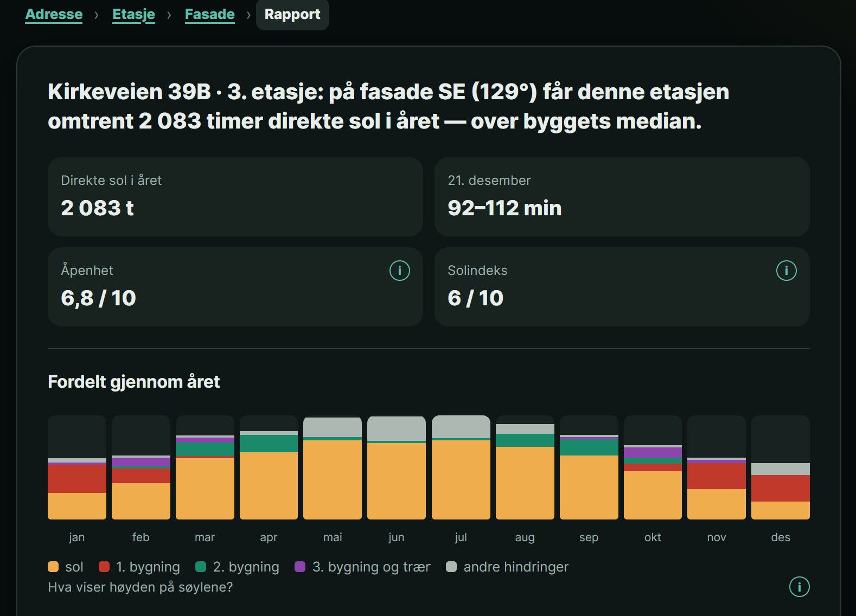Click the mai bar column

coord(333,467)
